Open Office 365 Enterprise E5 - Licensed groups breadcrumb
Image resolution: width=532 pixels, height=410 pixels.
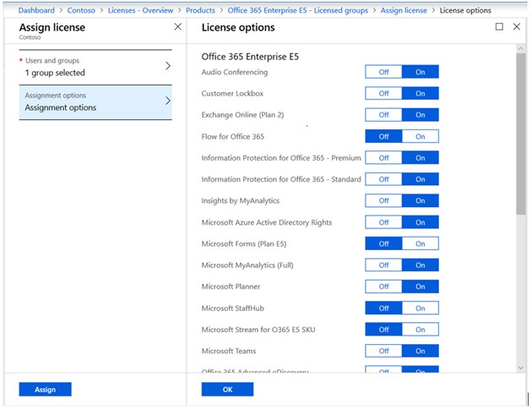coord(298,10)
